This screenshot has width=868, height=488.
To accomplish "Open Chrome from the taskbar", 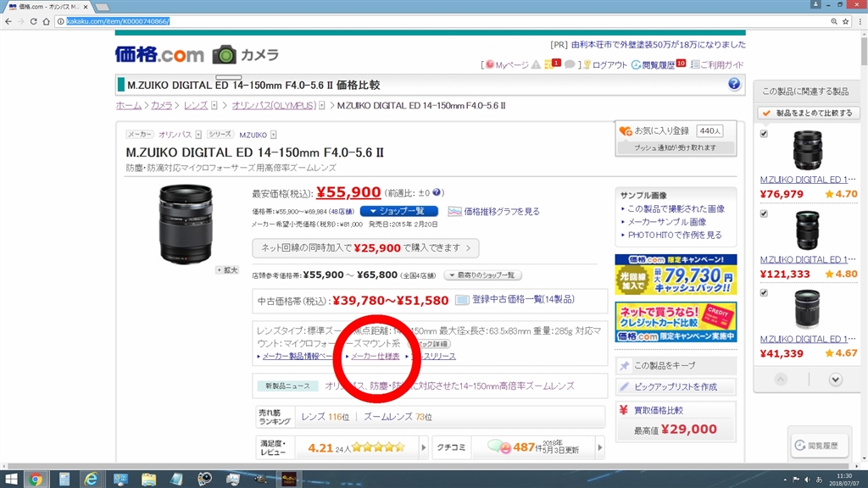I will (x=36, y=480).
